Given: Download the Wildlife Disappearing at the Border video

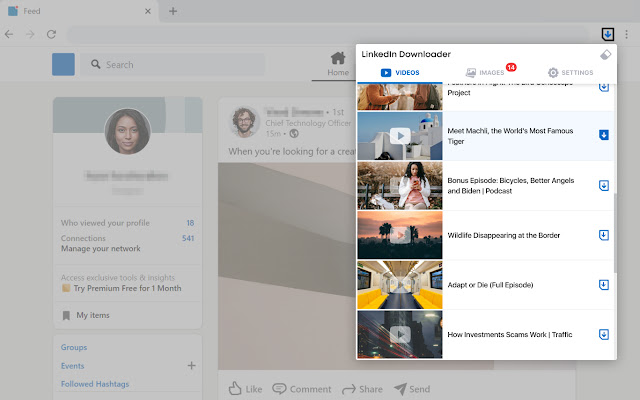Looking at the screenshot, I should coord(604,235).
